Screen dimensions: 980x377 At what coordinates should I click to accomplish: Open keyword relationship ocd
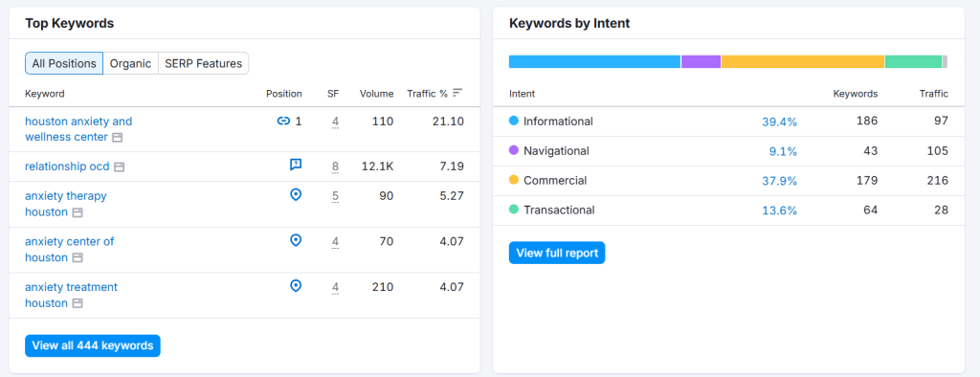(67, 166)
